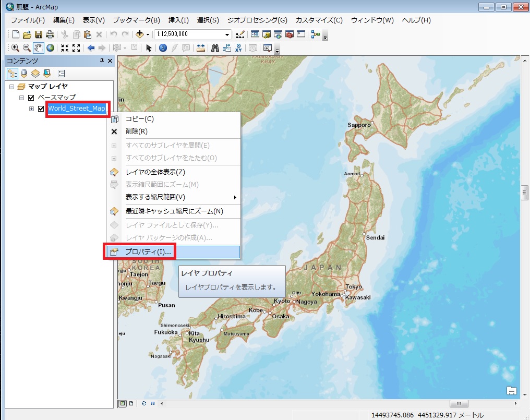This screenshot has width=530, height=420.
Task: Toggle World_Street_Map layer visibility checkbox
Action: pos(41,109)
